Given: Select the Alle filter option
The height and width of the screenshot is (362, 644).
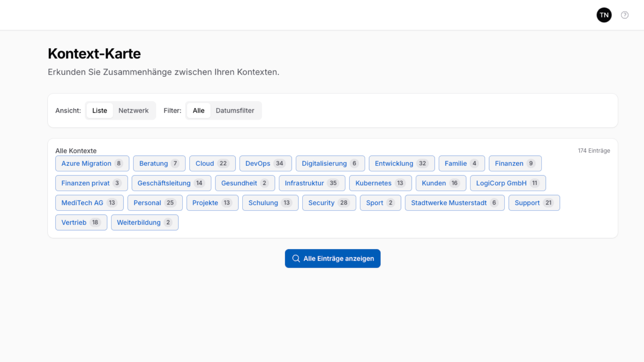Looking at the screenshot, I should (x=198, y=111).
